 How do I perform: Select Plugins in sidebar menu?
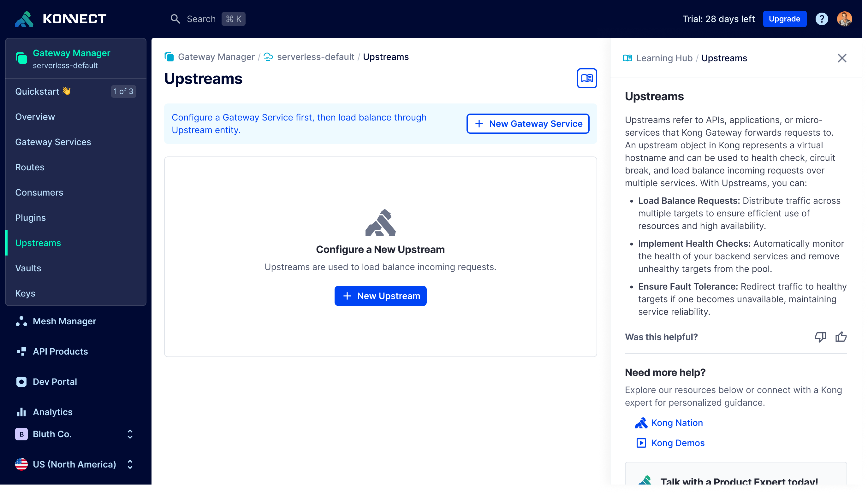coord(30,218)
